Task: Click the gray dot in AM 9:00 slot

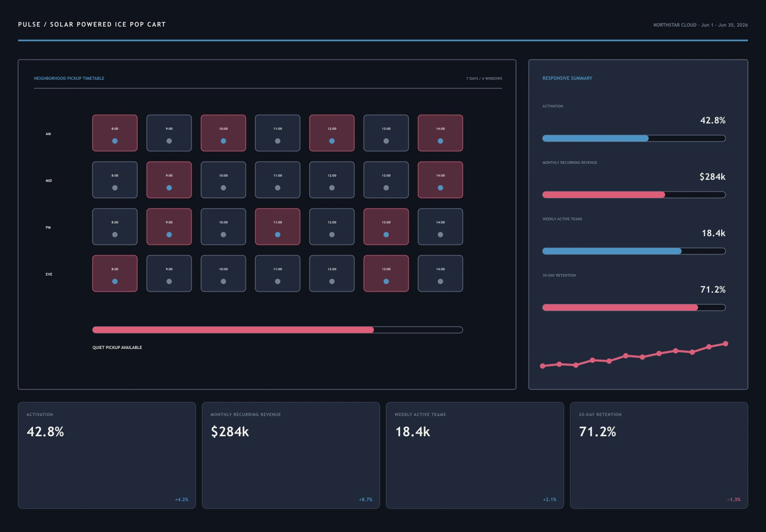Action: tap(169, 141)
